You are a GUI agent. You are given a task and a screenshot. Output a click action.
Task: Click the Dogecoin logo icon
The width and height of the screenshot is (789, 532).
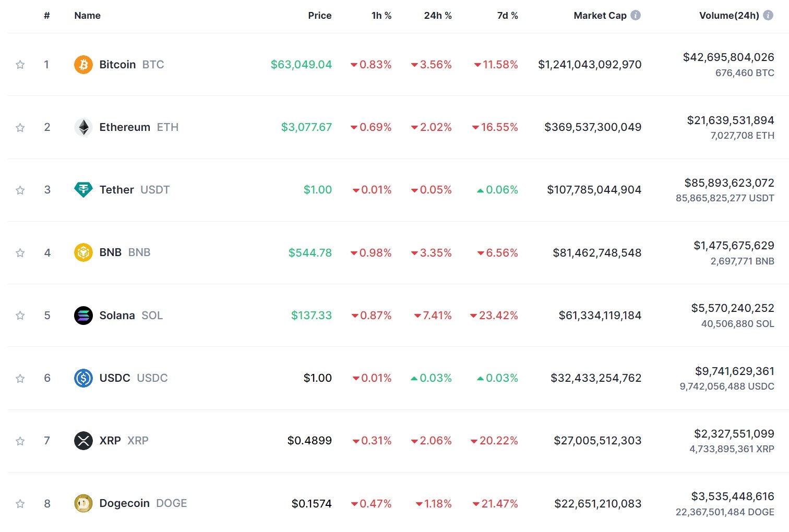point(83,503)
